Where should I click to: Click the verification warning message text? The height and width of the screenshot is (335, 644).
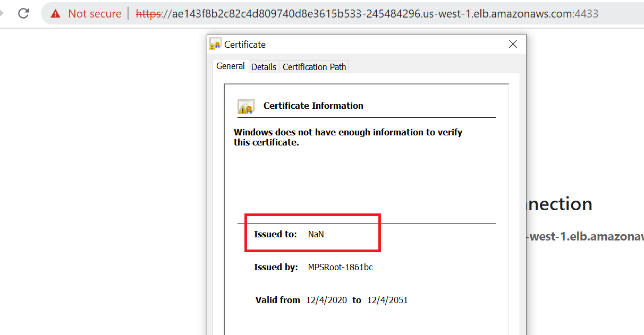click(x=348, y=137)
